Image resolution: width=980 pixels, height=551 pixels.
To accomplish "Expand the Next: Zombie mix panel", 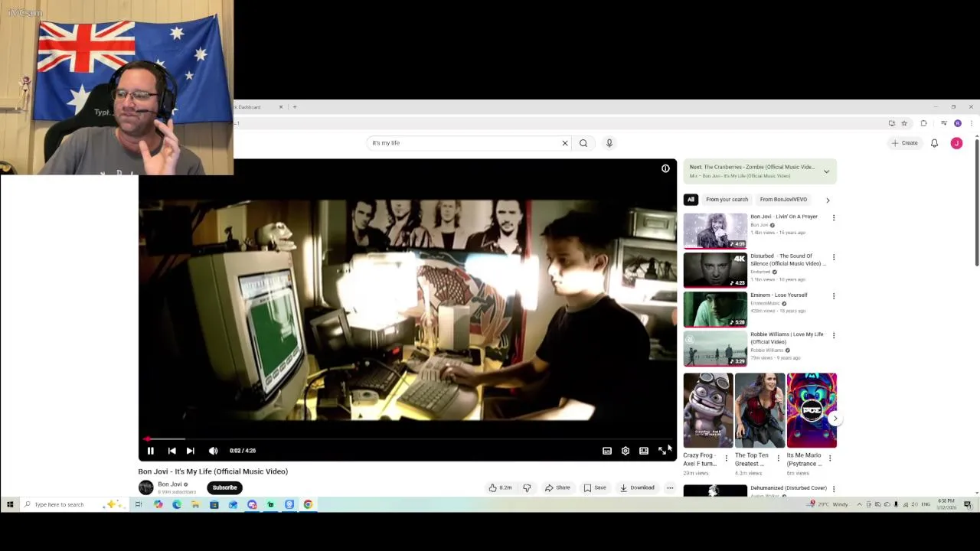I will pos(826,171).
